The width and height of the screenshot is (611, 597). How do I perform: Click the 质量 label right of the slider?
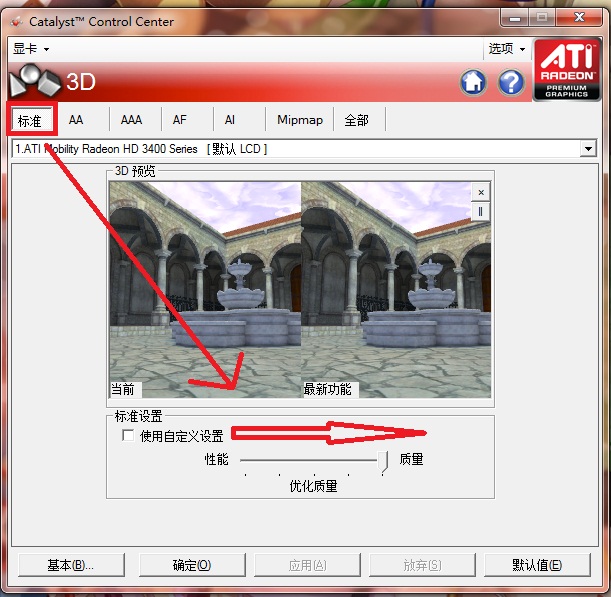pos(411,459)
